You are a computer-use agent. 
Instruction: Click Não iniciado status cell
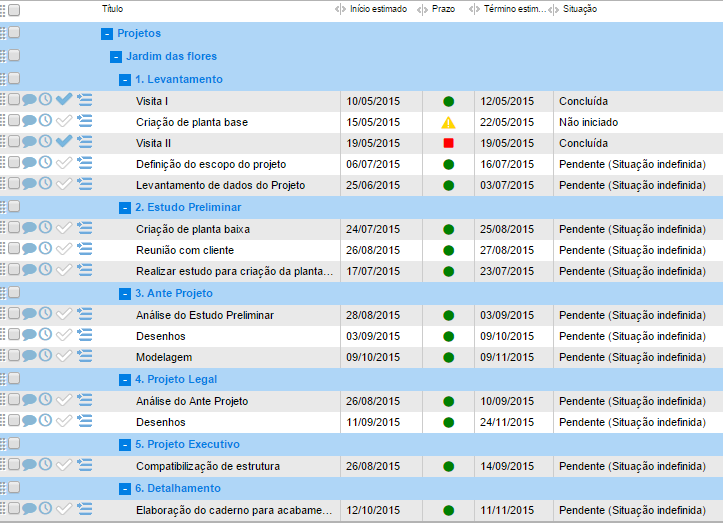coord(589,122)
